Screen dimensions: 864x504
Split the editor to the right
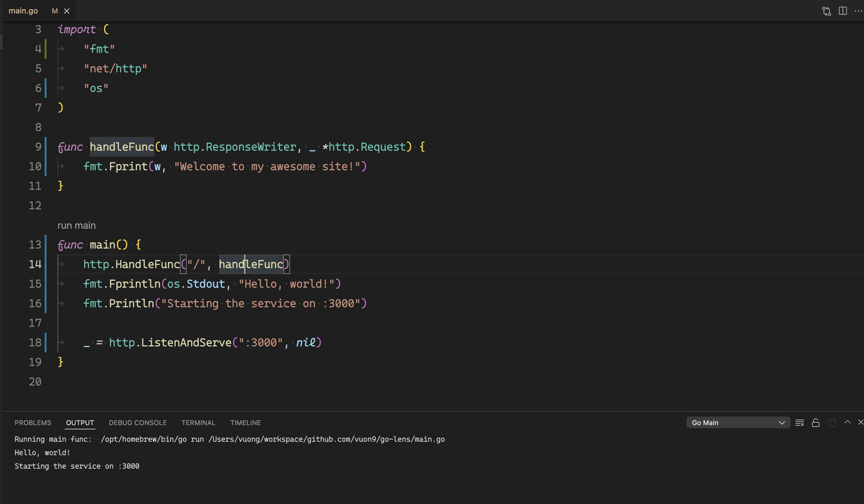pos(842,11)
